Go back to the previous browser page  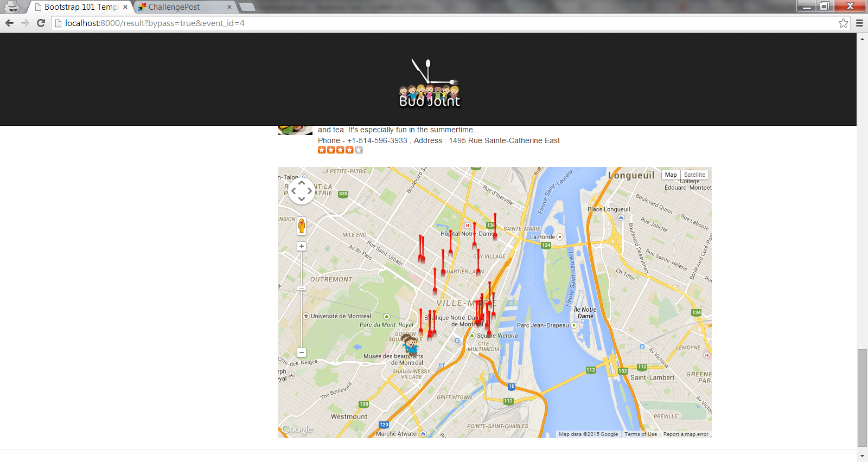[x=9, y=23]
